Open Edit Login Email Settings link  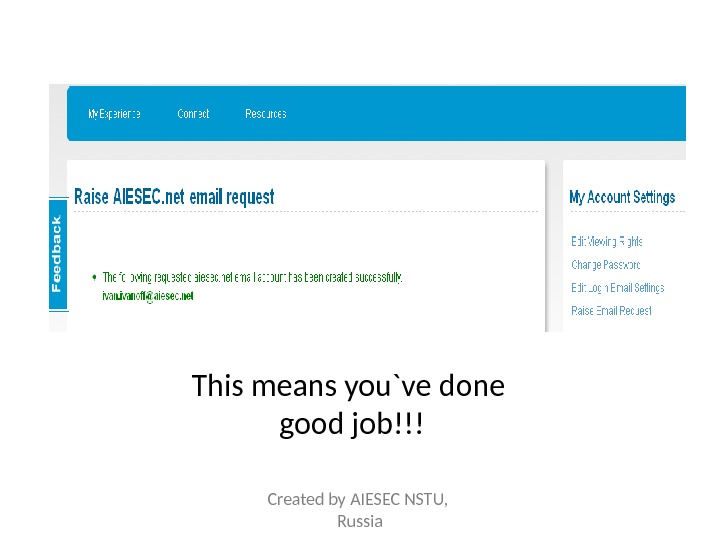pyautogui.click(x=618, y=288)
